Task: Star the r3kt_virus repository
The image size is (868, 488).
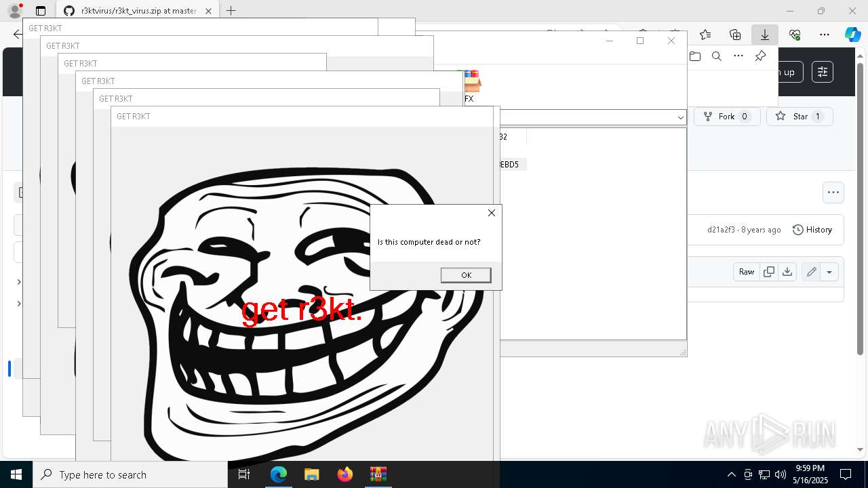Action: 800,117
